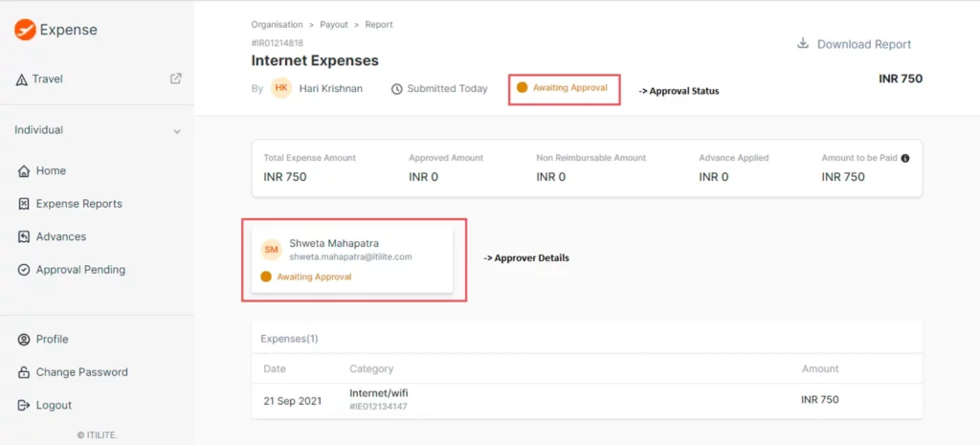
Task: Click Shweta Mahapatra approver card
Action: pos(352,260)
